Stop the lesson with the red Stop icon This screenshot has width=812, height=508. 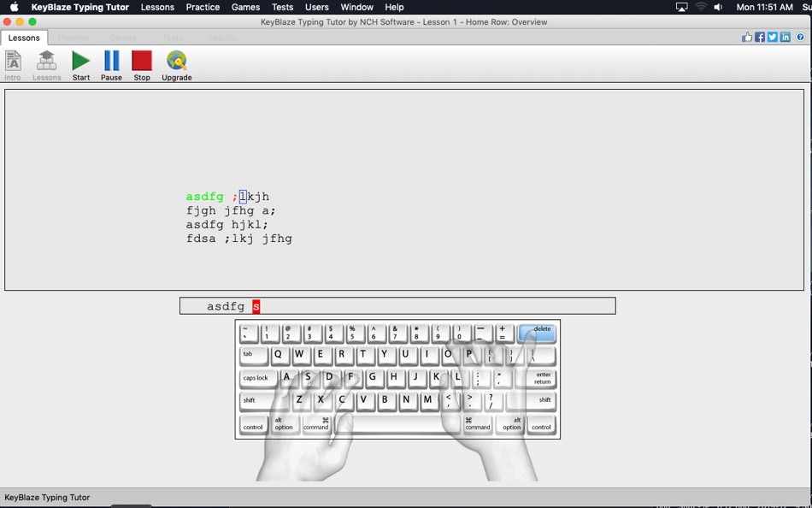coord(142,65)
